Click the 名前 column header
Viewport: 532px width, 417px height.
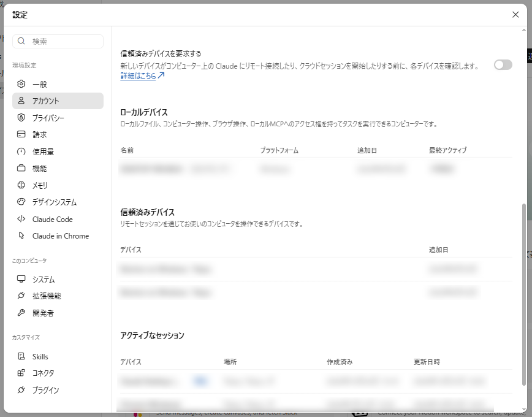pos(127,150)
